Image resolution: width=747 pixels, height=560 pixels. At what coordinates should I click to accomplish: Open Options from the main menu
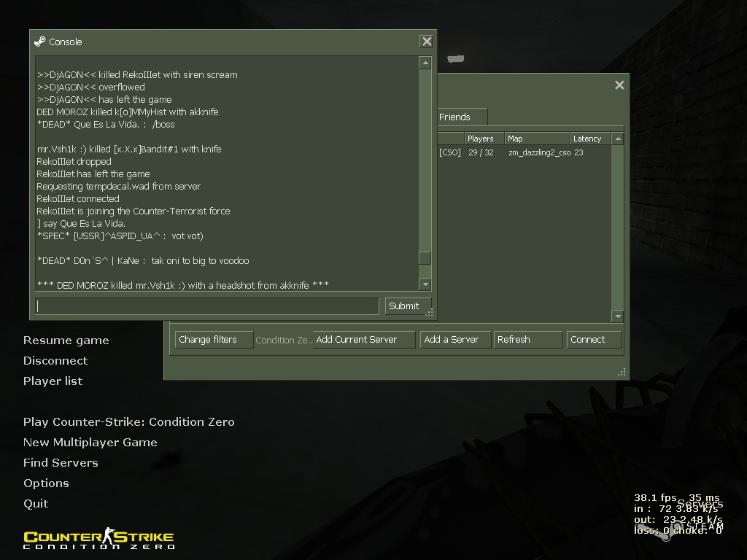point(46,483)
